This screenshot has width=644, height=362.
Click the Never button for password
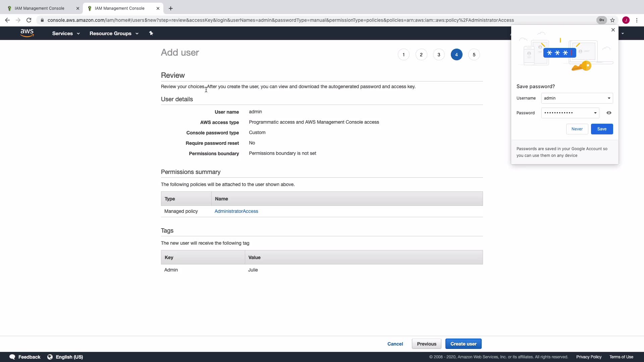point(577,129)
